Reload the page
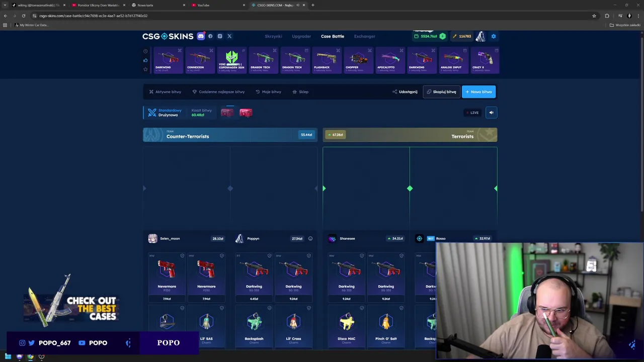Image resolution: width=644 pixels, height=362 pixels. pyautogui.click(x=23, y=16)
